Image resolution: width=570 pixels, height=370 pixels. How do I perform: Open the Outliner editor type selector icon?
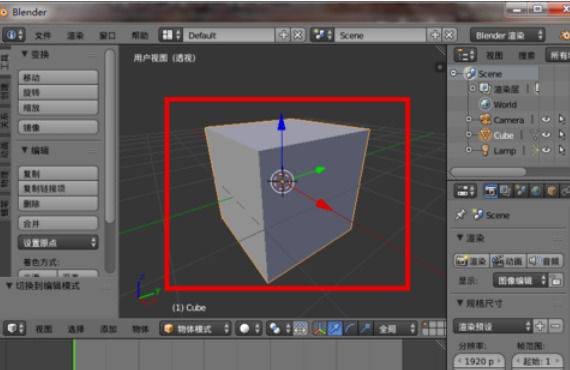(x=465, y=55)
